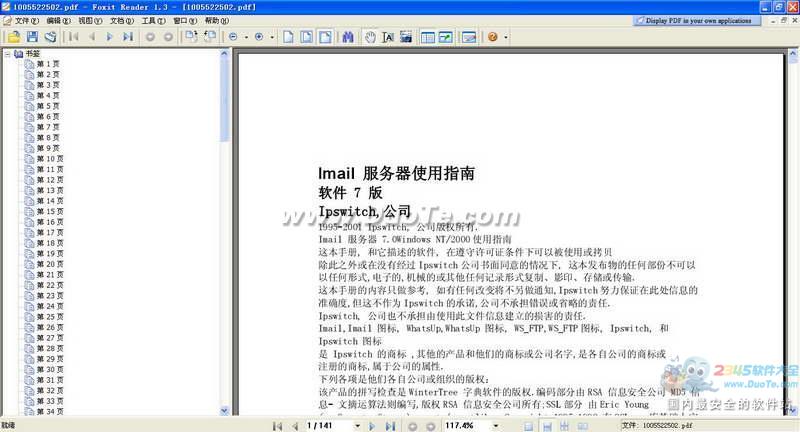
Task: Select continuous page layout in status bar
Action: pyautogui.click(x=547, y=426)
